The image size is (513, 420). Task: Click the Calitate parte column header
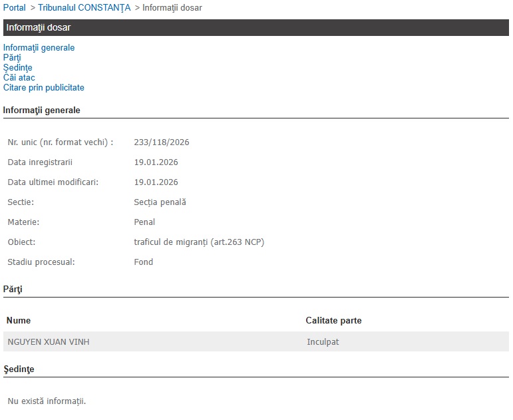[x=333, y=321]
